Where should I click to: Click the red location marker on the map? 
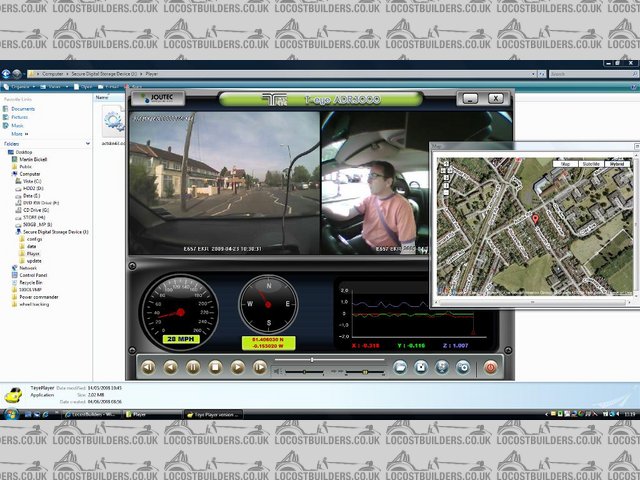(x=534, y=218)
